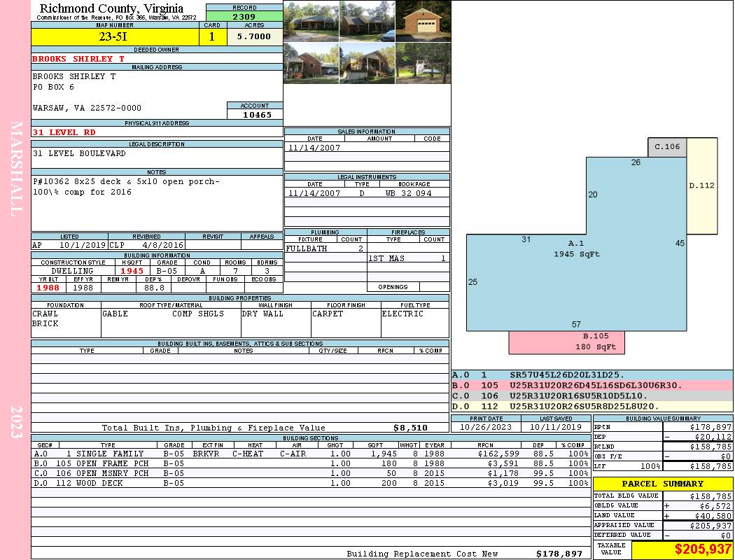This screenshot has height=560, width=735.
Task: Select depreciation percent 88.8
Action: click(x=154, y=288)
